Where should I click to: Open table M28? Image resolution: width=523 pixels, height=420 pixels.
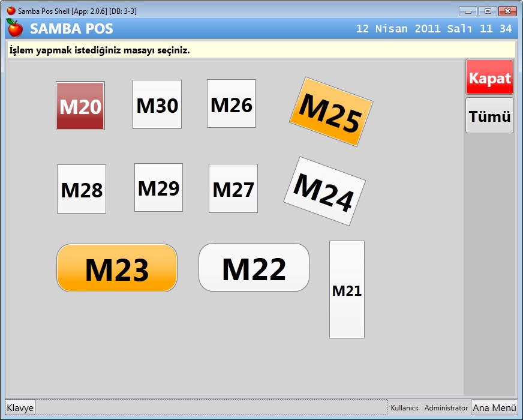(82, 189)
